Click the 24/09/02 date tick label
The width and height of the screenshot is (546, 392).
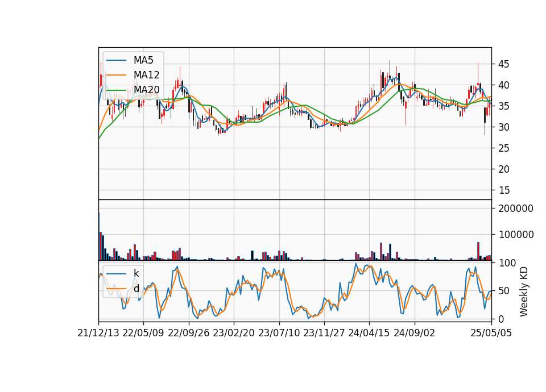tap(415, 333)
